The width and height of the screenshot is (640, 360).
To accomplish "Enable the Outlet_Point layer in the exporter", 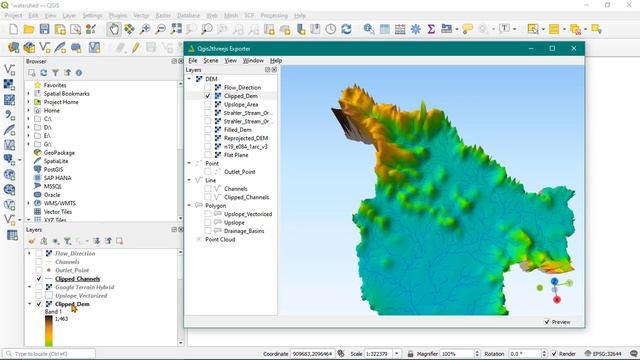I will 208,172.
